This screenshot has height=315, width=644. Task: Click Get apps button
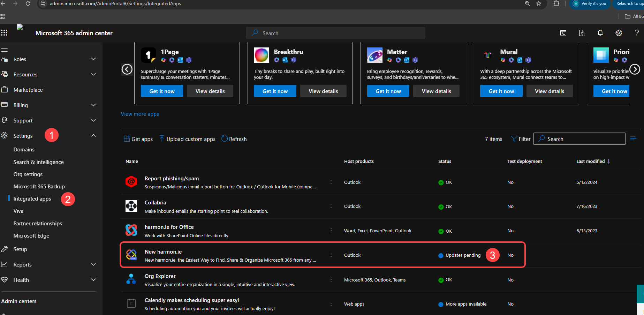(138, 139)
